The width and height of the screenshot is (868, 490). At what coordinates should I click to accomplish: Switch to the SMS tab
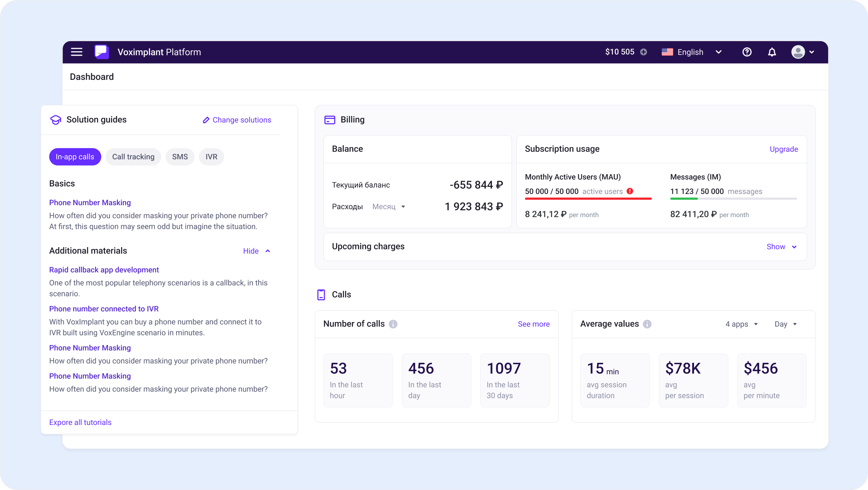pyautogui.click(x=180, y=157)
